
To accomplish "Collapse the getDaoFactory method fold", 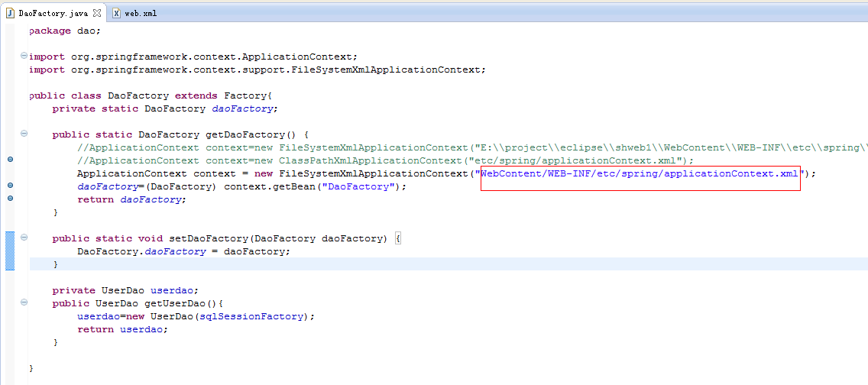I will (x=24, y=134).
